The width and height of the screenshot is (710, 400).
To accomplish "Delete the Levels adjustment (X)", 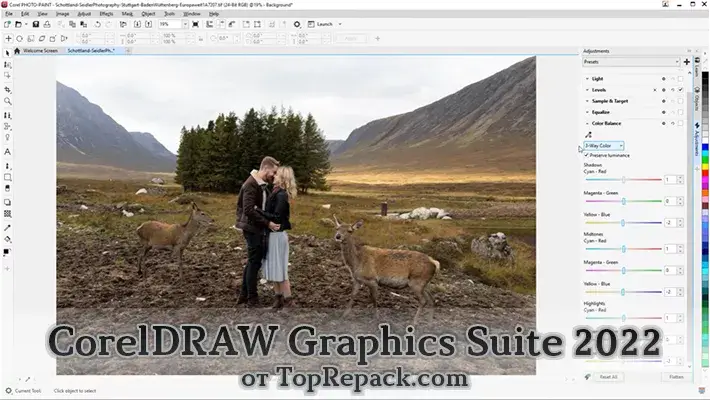I will tap(655, 90).
